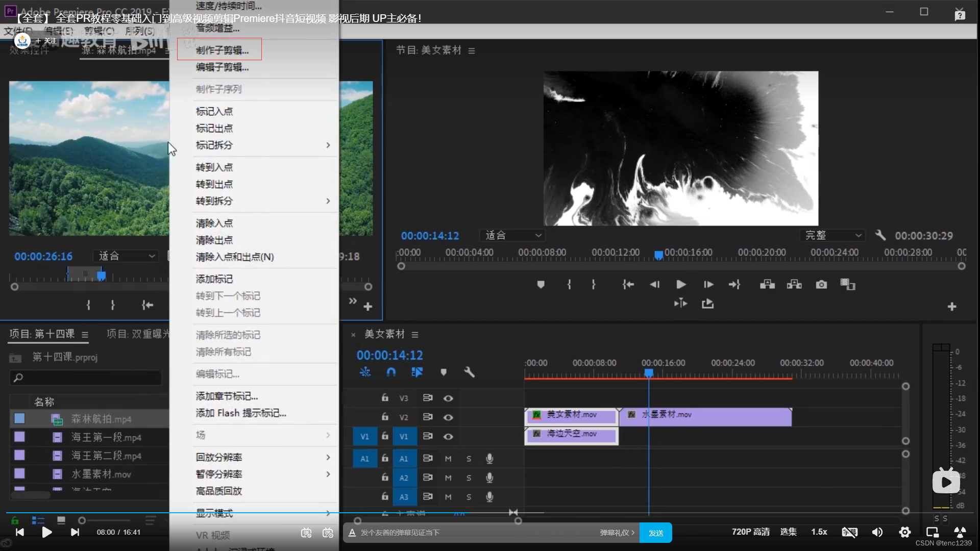980x551 pixels.
Task: Click the program monitor wrench settings icon
Action: click(x=880, y=235)
